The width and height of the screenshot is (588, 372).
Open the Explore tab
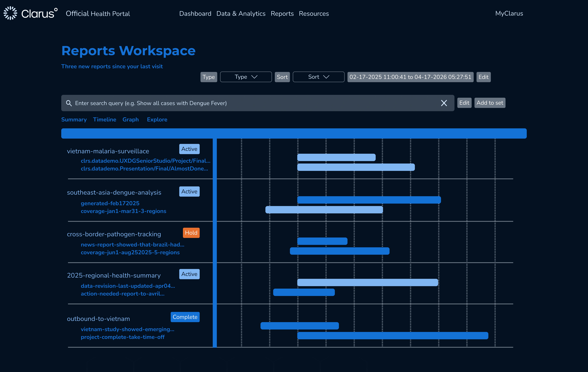[x=157, y=119]
